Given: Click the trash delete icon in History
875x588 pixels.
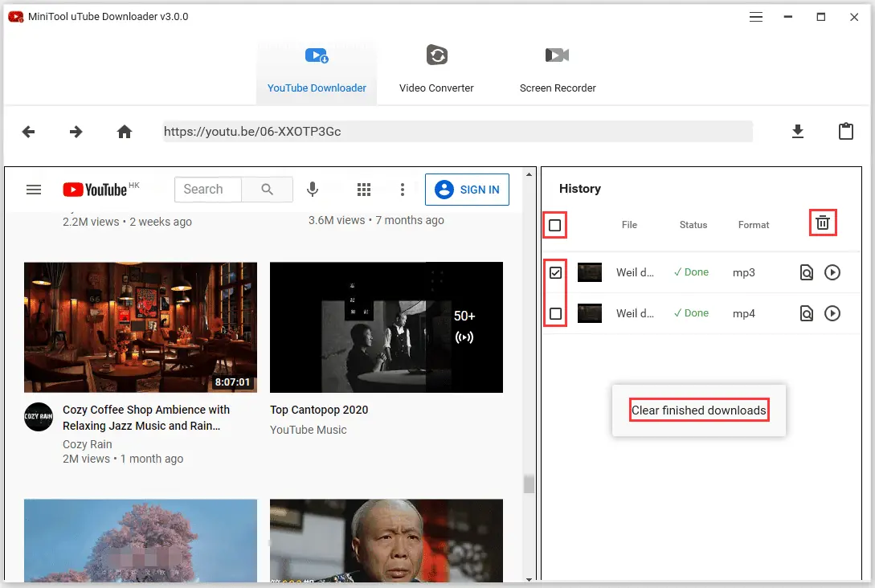Looking at the screenshot, I should point(823,223).
